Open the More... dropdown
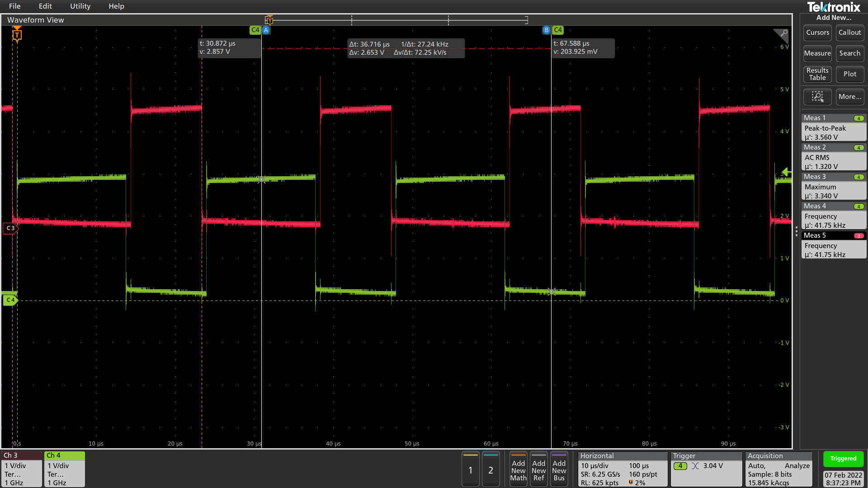 point(849,97)
